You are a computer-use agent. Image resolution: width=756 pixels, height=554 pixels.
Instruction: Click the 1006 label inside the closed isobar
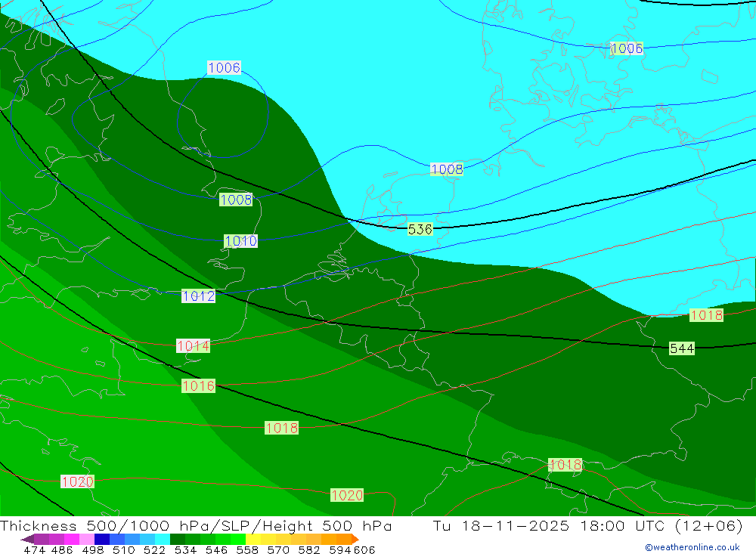click(224, 67)
